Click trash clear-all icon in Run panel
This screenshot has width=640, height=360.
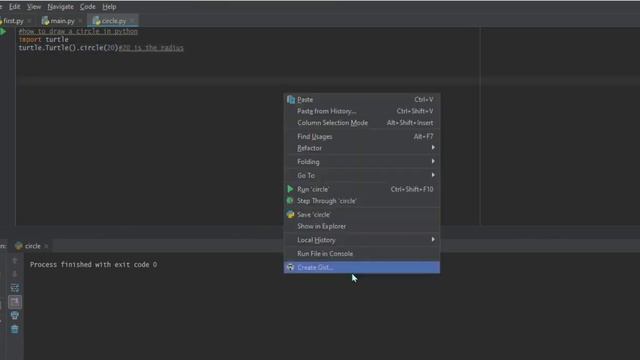[x=15, y=329]
